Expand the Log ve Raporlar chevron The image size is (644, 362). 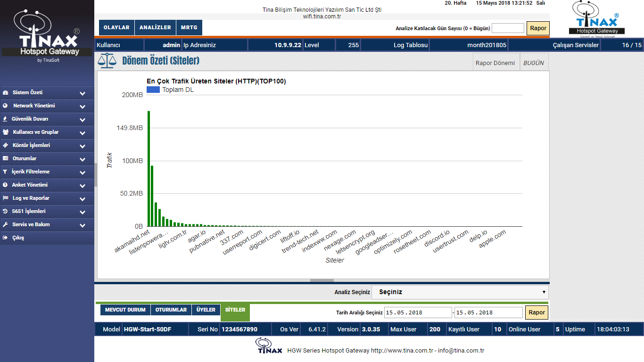(83, 199)
